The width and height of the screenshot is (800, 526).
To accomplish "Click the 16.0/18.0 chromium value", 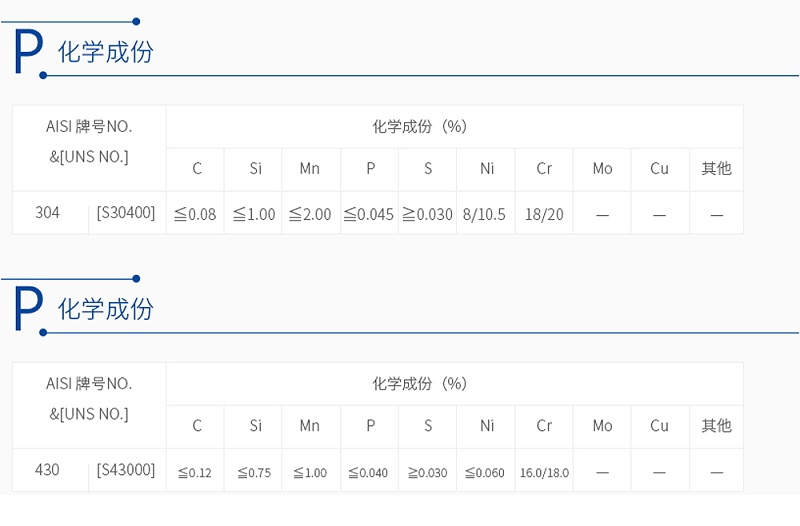I will (x=544, y=472).
